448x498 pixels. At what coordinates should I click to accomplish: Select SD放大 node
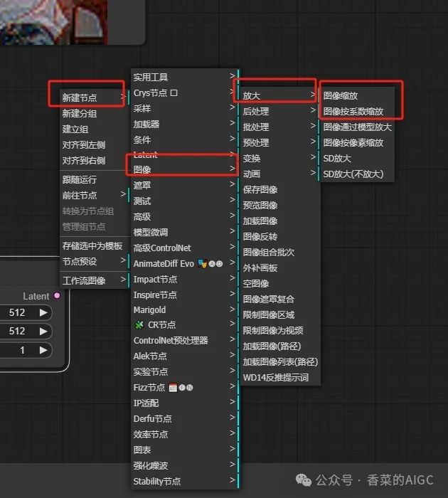pos(357,158)
